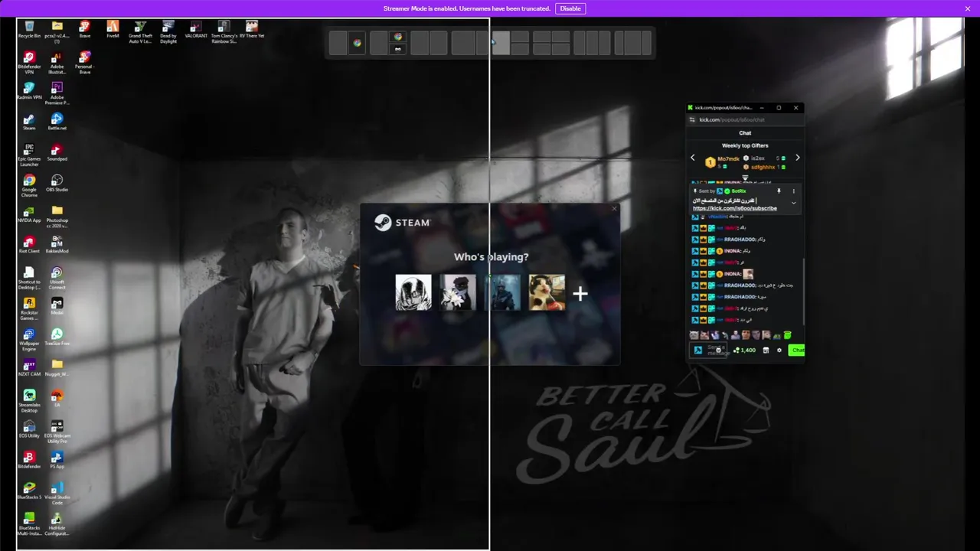Open the Dead by Daylight shortcut
This screenshot has height=551, width=980.
click(168, 32)
